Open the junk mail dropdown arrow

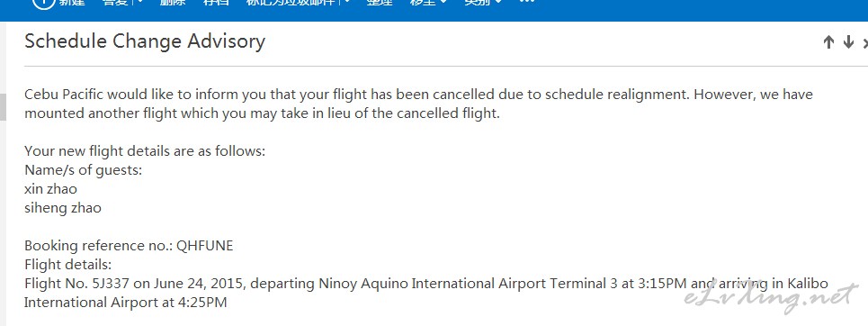(347, 2)
